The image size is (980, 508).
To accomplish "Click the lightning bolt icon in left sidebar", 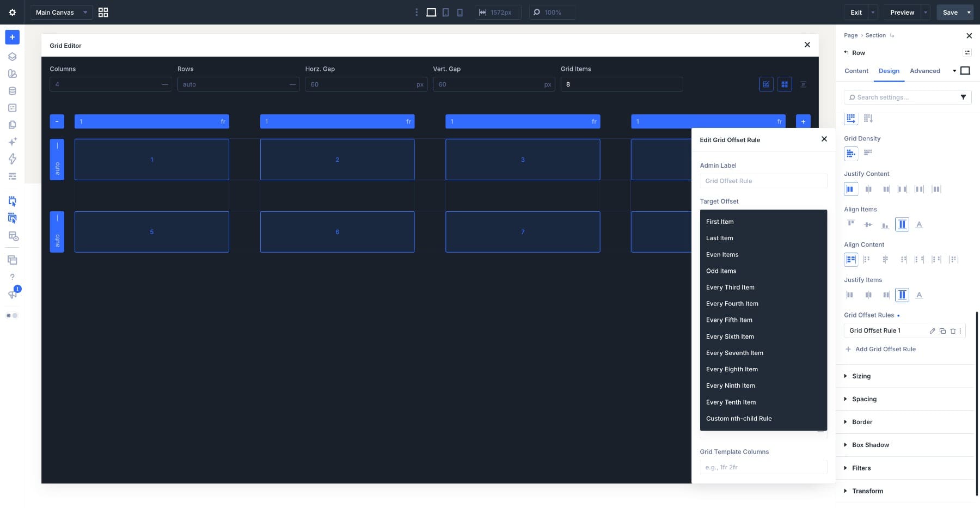I will pyautogui.click(x=12, y=159).
